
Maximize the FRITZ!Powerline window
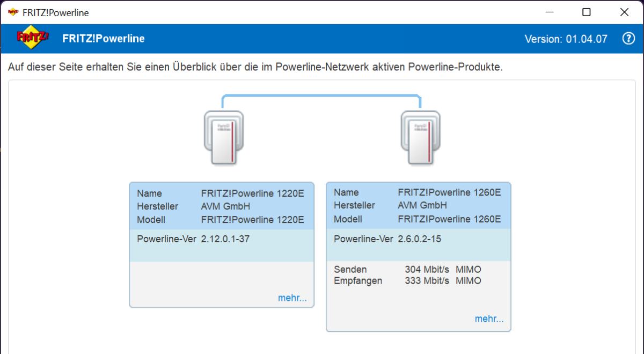point(587,12)
